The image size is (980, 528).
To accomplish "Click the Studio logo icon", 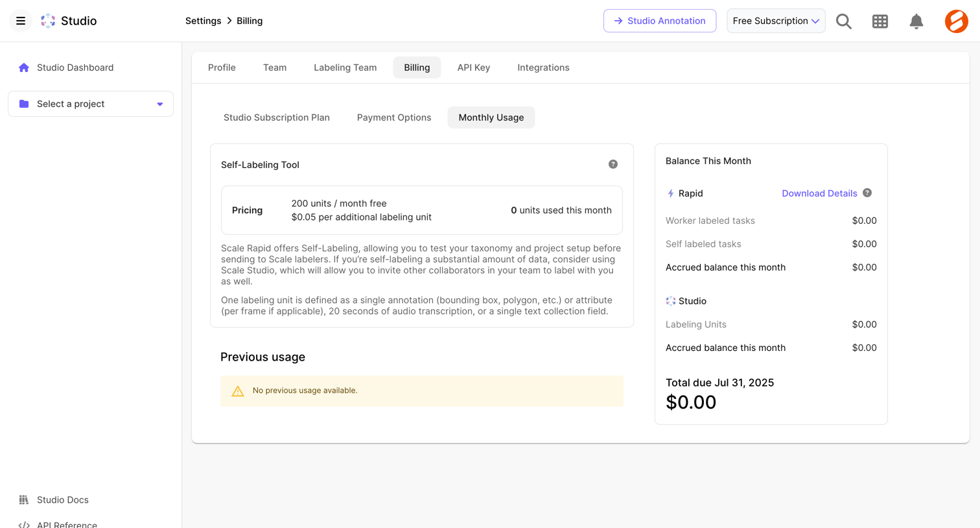I will [x=48, y=21].
